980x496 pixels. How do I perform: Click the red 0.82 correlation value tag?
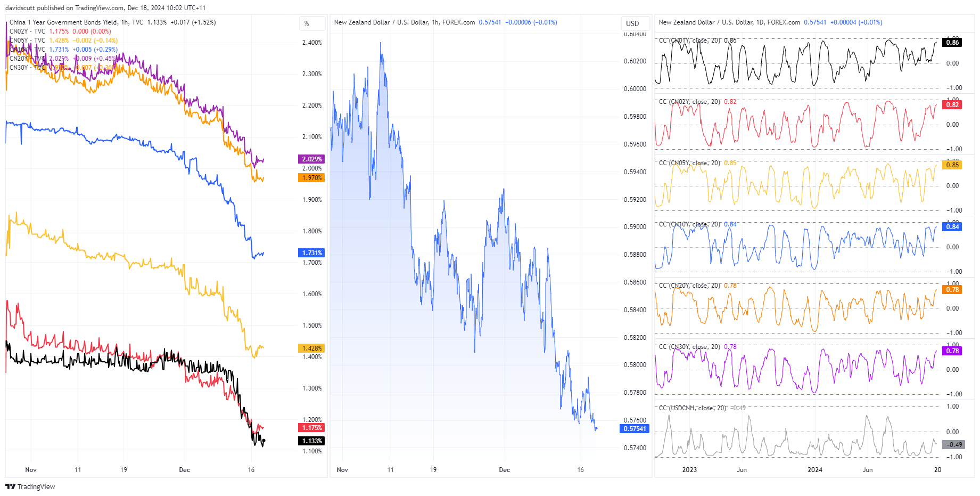[952, 105]
